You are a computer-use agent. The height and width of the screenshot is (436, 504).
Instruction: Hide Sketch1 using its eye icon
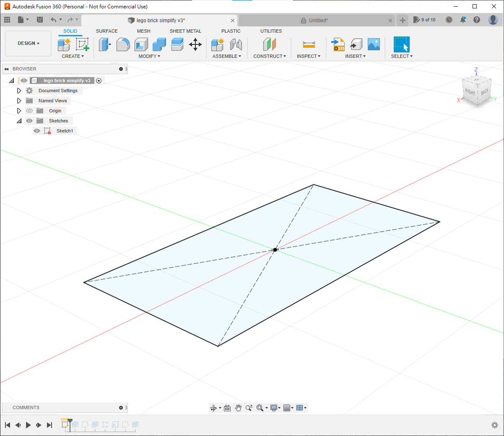(x=37, y=131)
